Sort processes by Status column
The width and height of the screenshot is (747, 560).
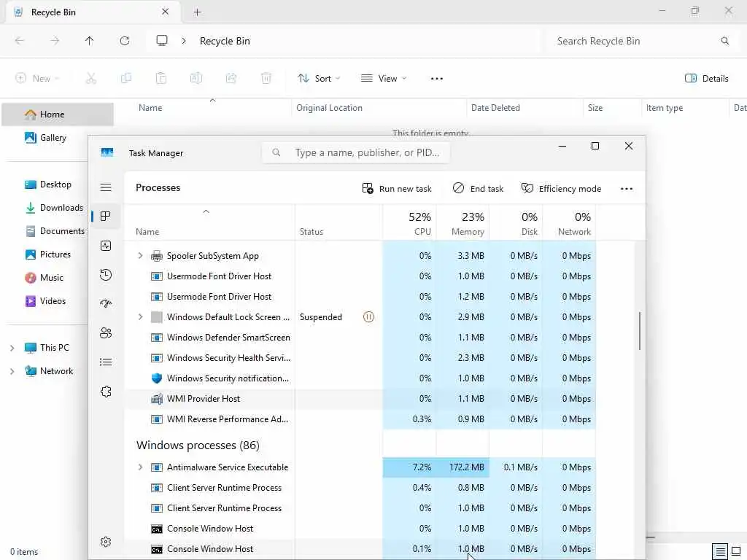pyautogui.click(x=338, y=223)
